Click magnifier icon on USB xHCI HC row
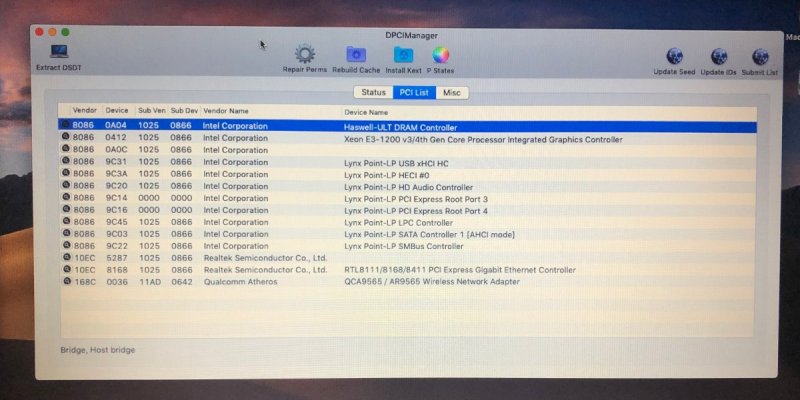This screenshot has width=800, height=400. pyautogui.click(x=65, y=161)
